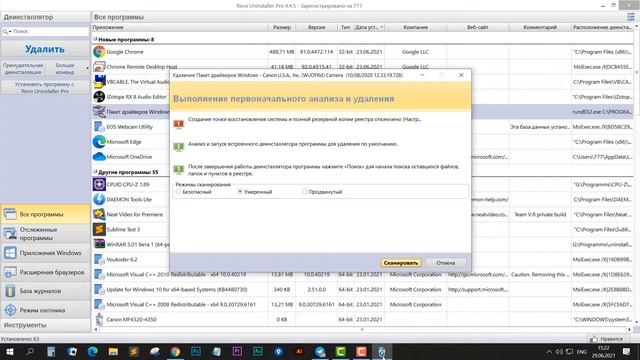The image size is (640, 360).
Task: Select Update for Windows 10 KB4480730 row
Action: click(362, 289)
